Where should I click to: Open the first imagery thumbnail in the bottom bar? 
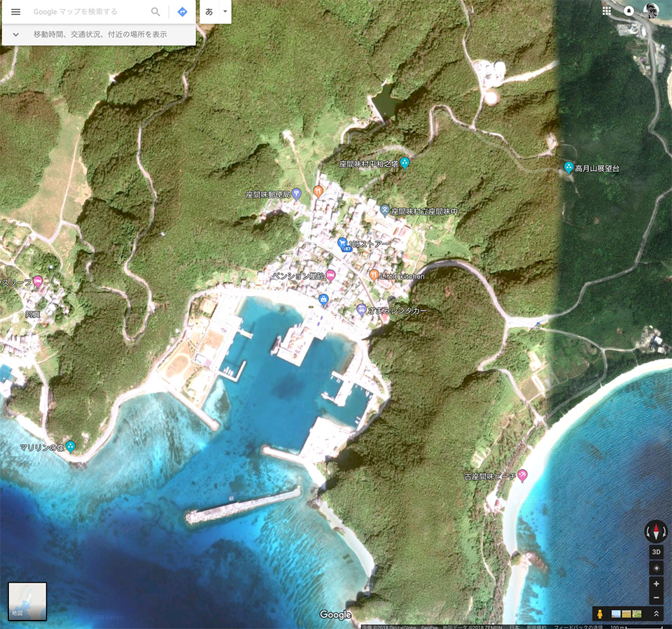616,614
